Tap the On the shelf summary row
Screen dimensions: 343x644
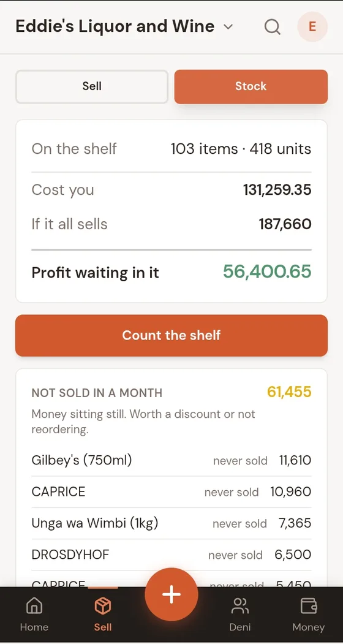(171, 149)
